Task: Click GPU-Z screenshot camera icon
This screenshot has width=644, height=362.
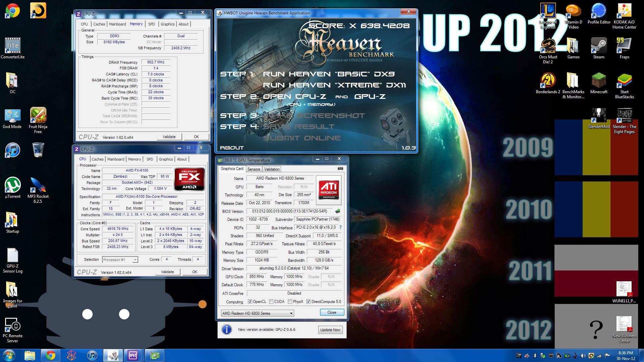Action: [x=340, y=169]
